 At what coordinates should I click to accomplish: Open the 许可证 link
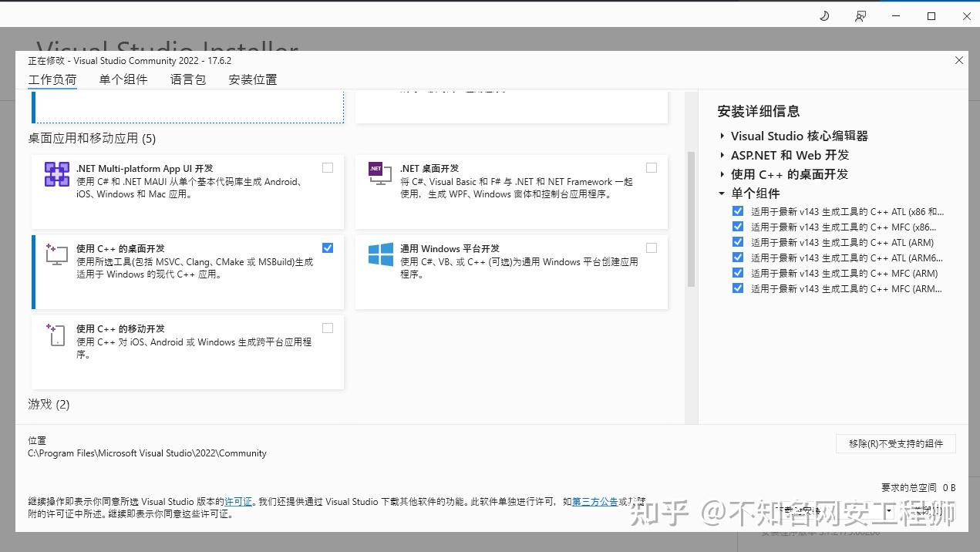238,501
